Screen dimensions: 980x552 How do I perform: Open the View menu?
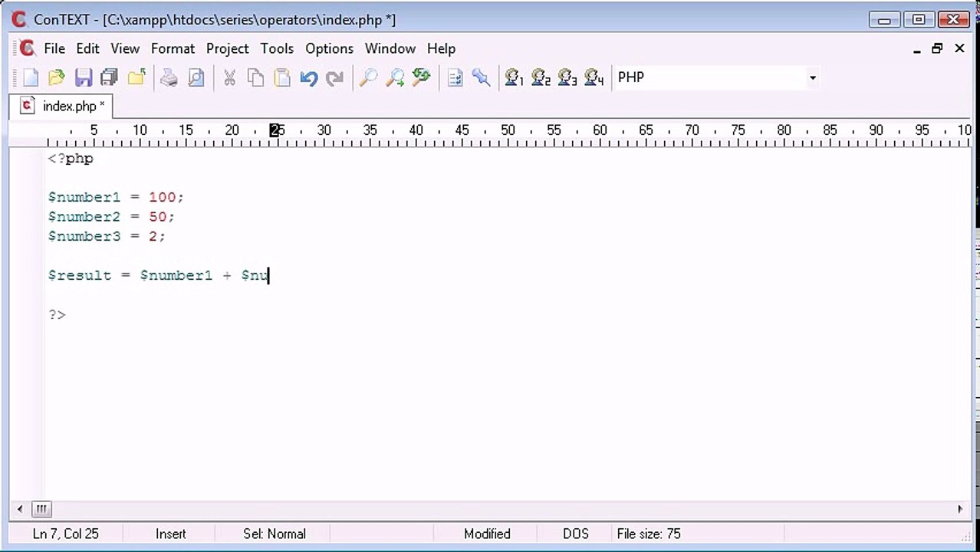point(125,48)
